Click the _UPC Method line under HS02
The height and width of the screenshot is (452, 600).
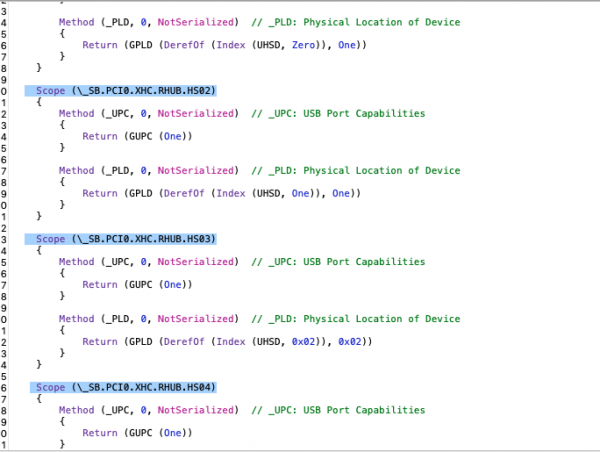tap(242, 114)
